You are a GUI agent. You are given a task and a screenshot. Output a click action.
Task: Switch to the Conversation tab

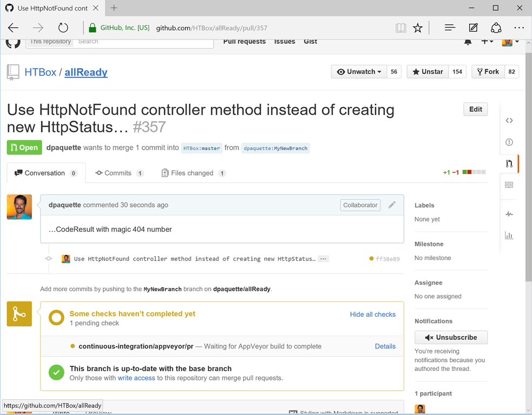pyautogui.click(x=46, y=173)
